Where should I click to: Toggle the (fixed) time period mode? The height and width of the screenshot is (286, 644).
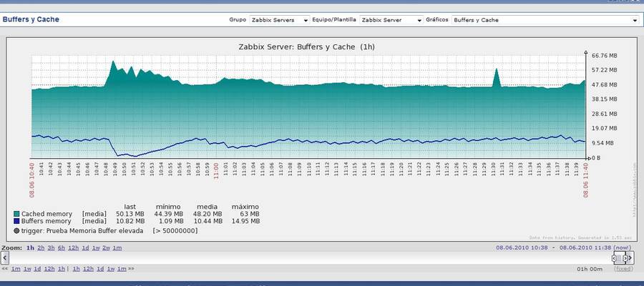pos(624,269)
